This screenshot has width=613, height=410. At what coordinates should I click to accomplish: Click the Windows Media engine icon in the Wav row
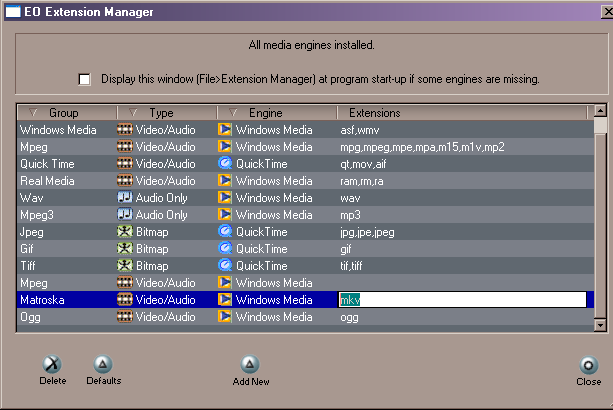225,197
